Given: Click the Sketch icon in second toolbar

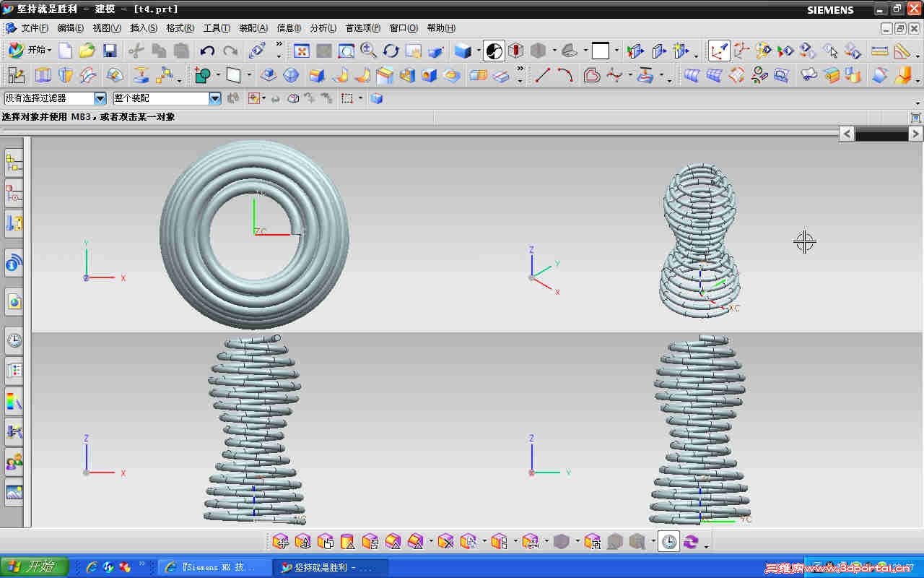Looking at the screenshot, I should pos(16,75).
